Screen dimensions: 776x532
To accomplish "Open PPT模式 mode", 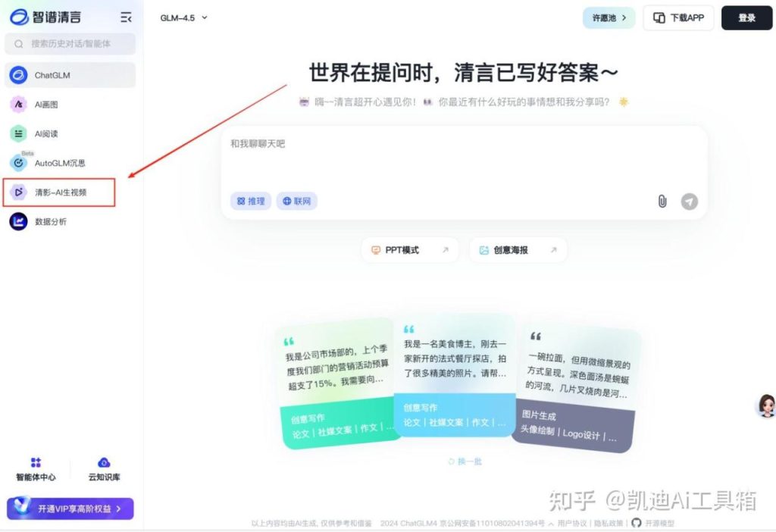I will click(x=409, y=249).
